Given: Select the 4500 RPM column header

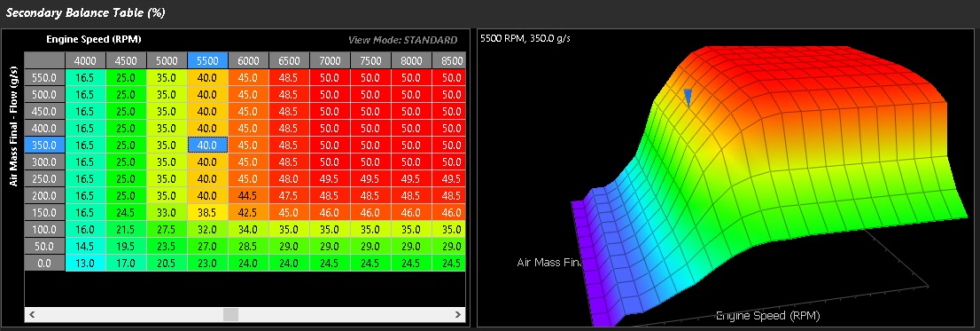Looking at the screenshot, I should coord(126,60).
